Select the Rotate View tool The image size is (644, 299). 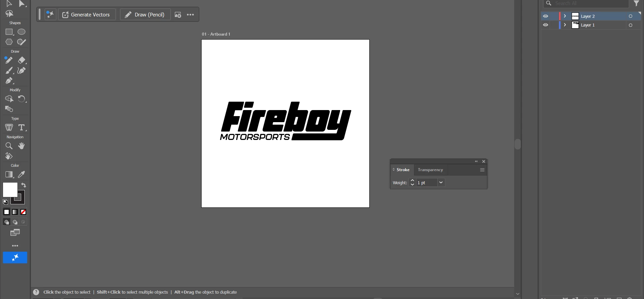coord(9,156)
